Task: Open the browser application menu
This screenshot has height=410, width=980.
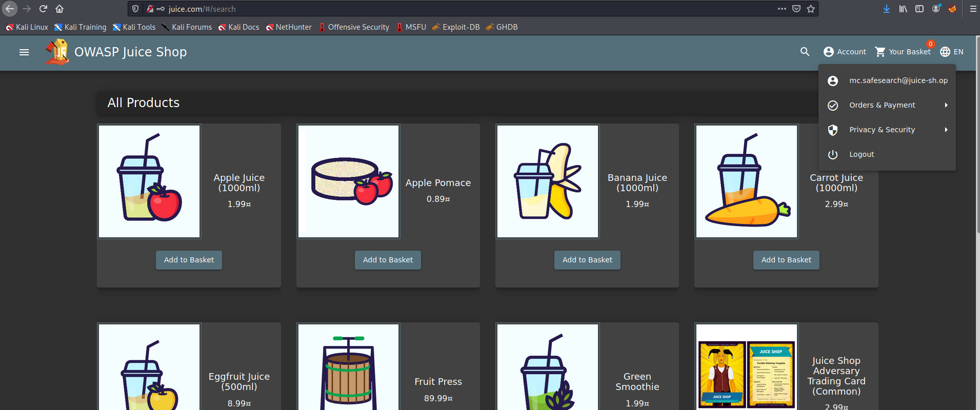Action: tap(973, 9)
